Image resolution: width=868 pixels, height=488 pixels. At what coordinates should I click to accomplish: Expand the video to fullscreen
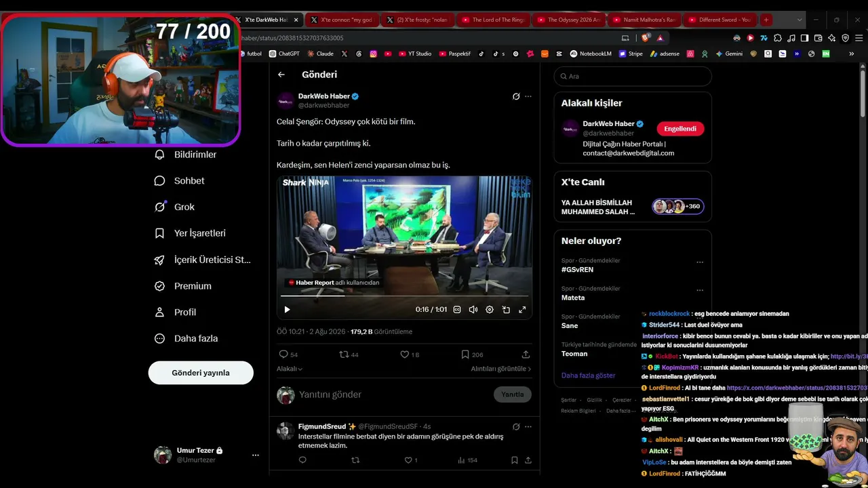(522, 310)
